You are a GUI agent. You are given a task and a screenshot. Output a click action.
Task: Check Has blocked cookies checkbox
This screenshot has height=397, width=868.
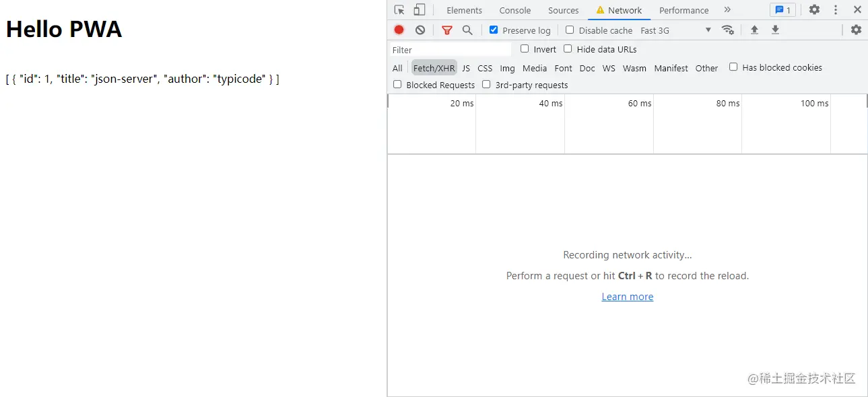[733, 67]
